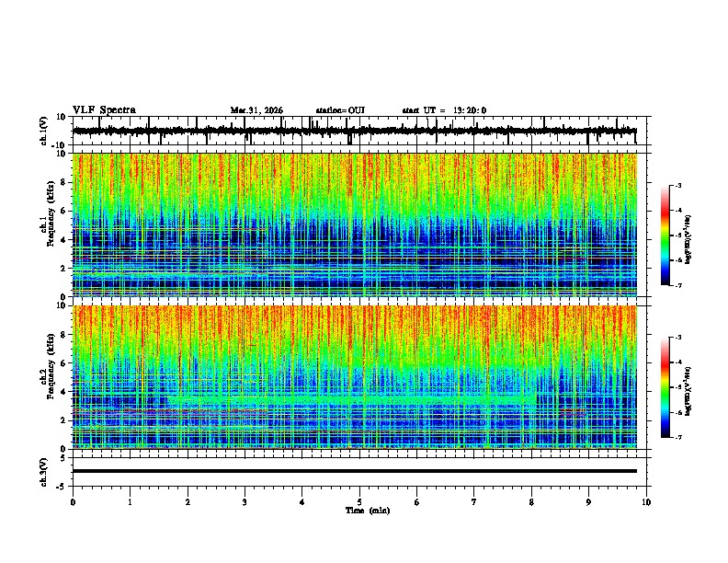This screenshot has width=728, height=563.
Task: Click the "-7" label on ch.2 color scale
Action: coord(677,438)
